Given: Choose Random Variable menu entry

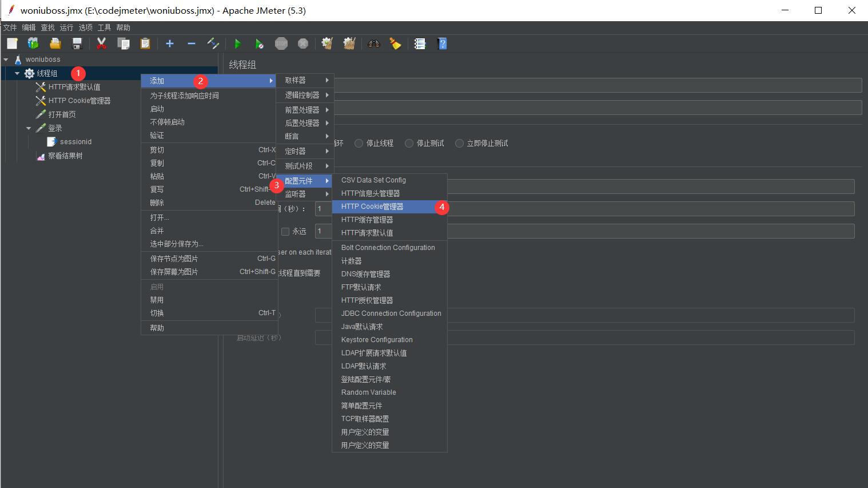Looking at the screenshot, I should [389, 392].
